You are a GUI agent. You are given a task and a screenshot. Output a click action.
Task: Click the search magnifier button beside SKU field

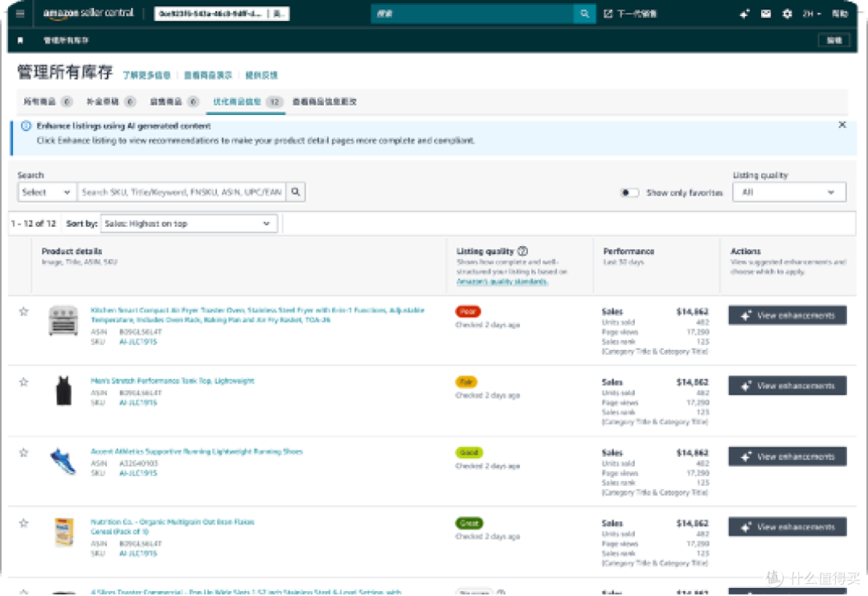296,191
